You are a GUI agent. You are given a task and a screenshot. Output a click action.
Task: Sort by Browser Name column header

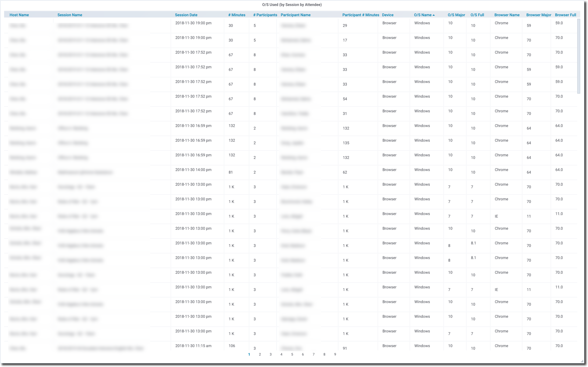506,15
